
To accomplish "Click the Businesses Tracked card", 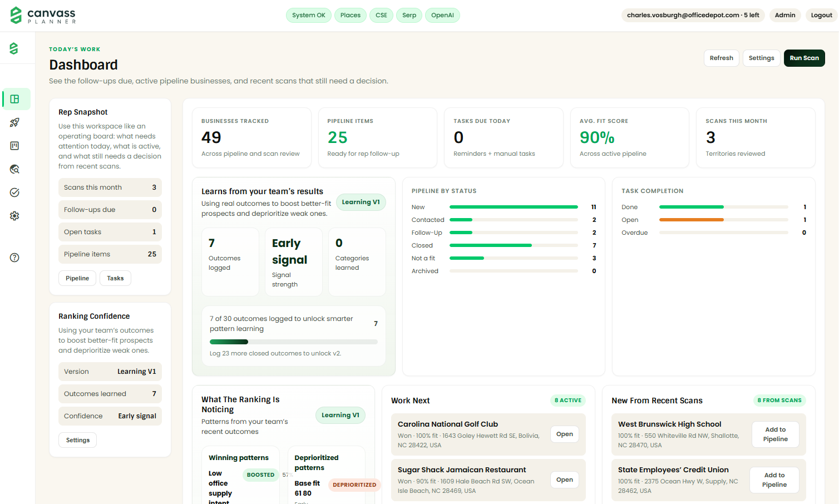I will coord(251,137).
